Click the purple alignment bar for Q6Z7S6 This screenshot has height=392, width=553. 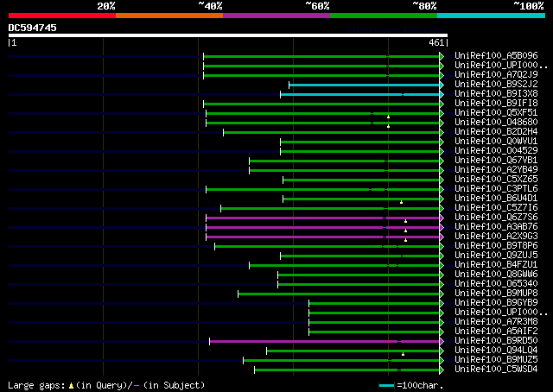(x=322, y=218)
